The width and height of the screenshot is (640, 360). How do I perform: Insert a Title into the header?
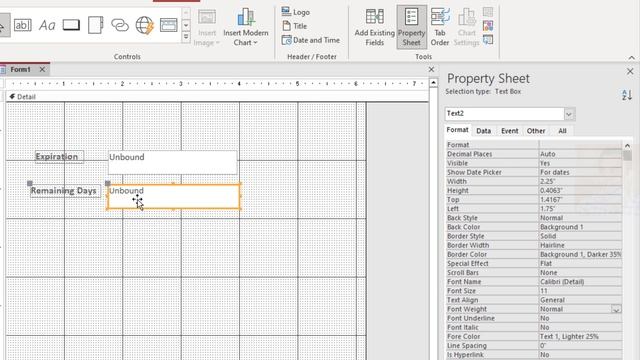294,26
